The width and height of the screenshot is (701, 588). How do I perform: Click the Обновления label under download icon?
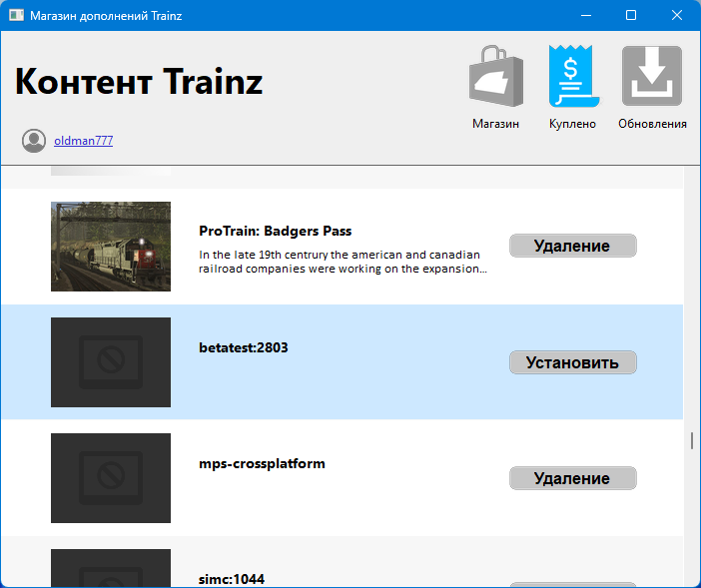[x=652, y=124]
